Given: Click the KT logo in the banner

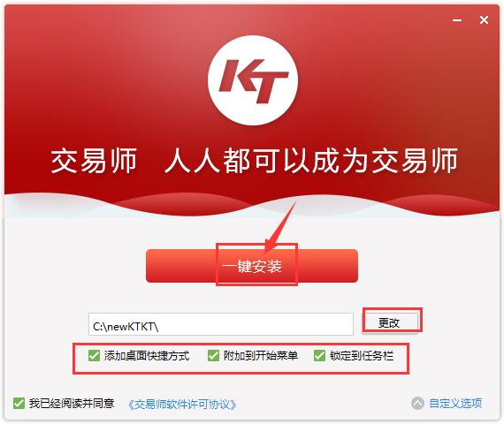Looking at the screenshot, I should pos(253,80).
